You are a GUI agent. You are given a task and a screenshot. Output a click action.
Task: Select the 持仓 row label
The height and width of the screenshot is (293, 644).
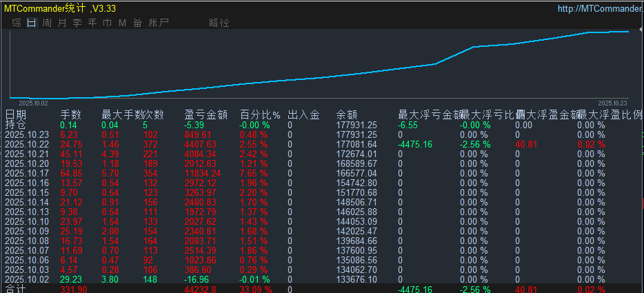(x=16, y=125)
